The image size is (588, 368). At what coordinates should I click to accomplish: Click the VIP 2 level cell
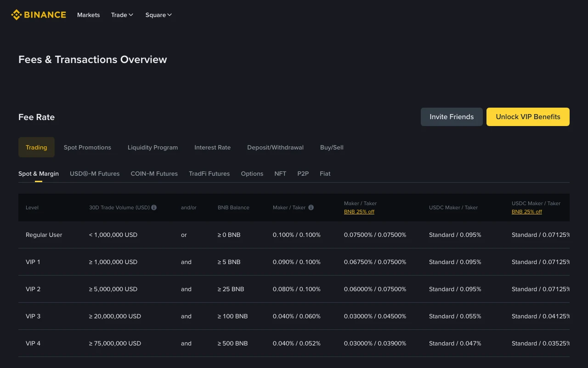[33, 289]
